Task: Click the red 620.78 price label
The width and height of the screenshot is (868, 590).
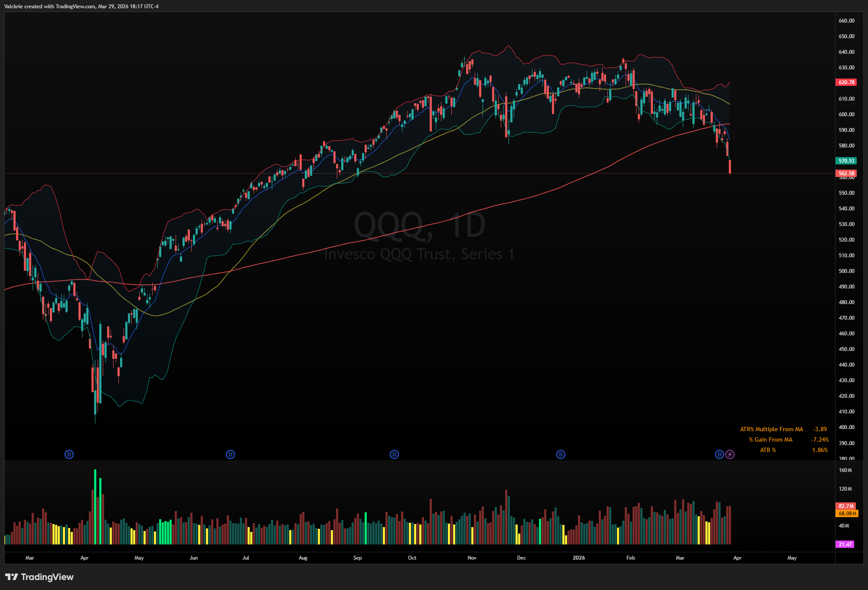Action: [846, 82]
